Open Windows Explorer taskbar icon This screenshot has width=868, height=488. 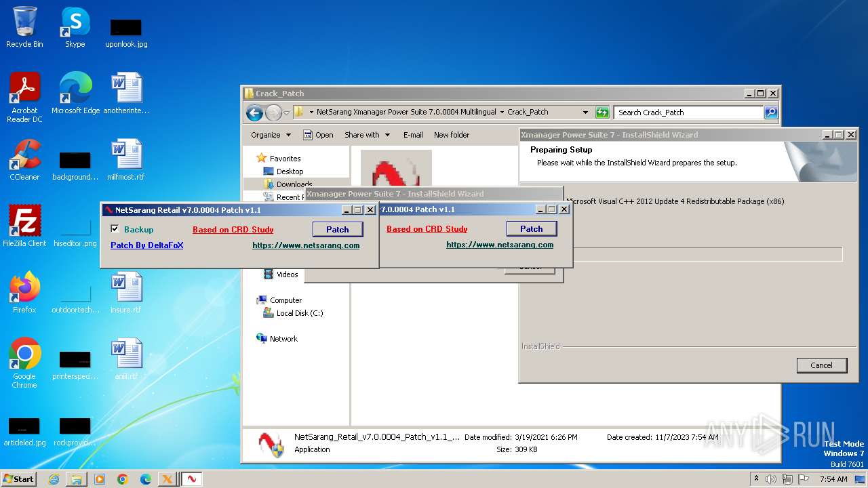(x=77, y=479)
